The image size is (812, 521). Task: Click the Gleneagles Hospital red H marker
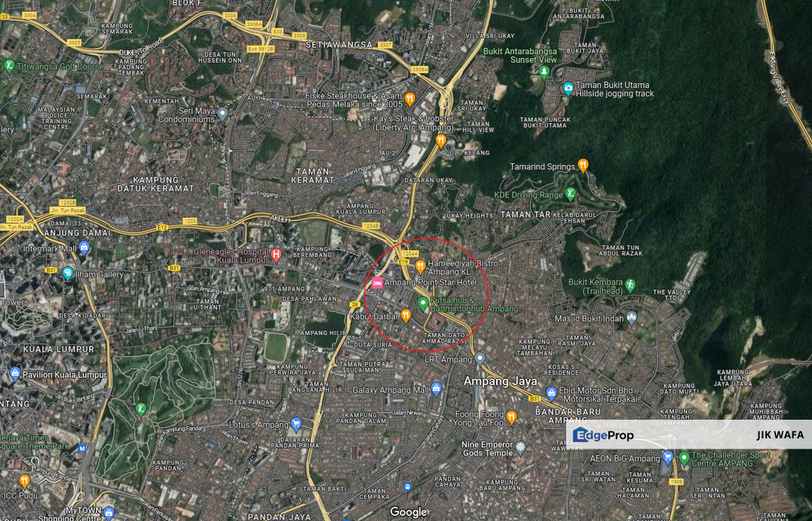(276, 254)
